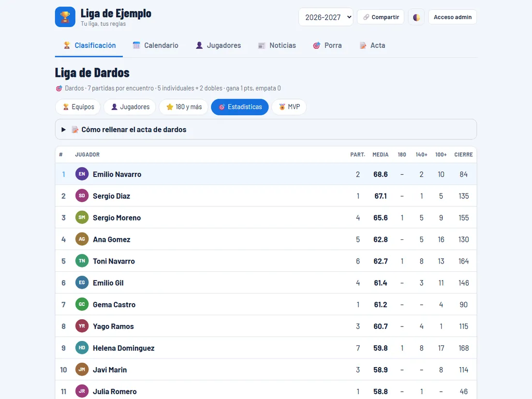Select the Estadísticas pill
532x399 pixels.
point(240,107)
